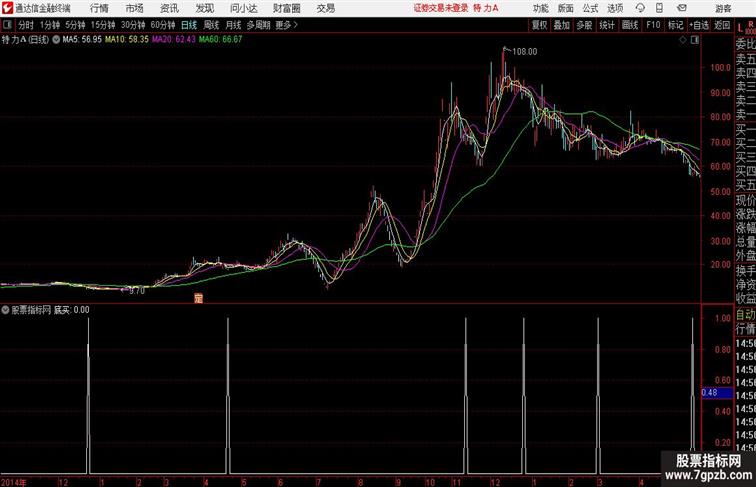756x487 pixels.
Task: Open the 版面 menu
Action: pos(566,8)
